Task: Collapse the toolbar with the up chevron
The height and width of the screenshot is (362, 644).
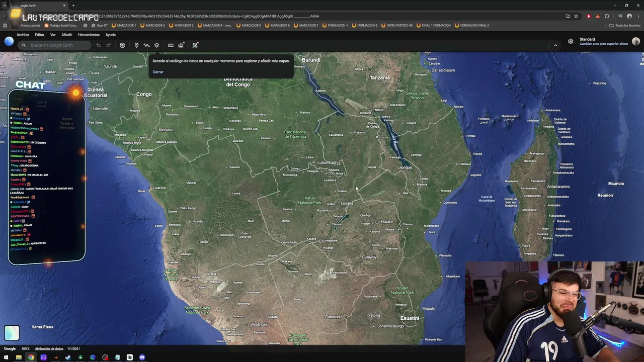Action: point(555,45)
